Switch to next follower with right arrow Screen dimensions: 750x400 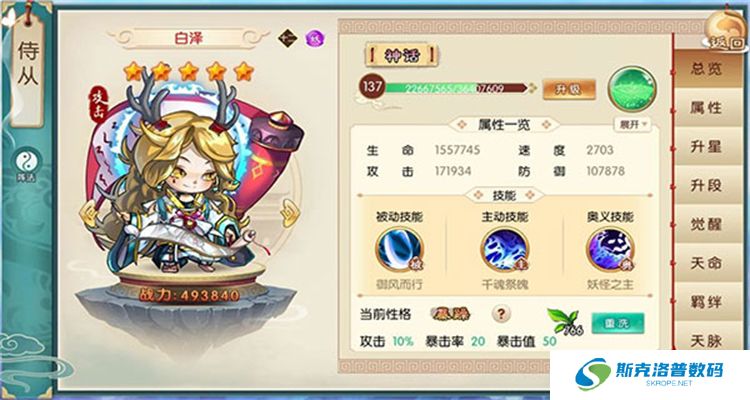pyautogui.click(x=290, y=212)
